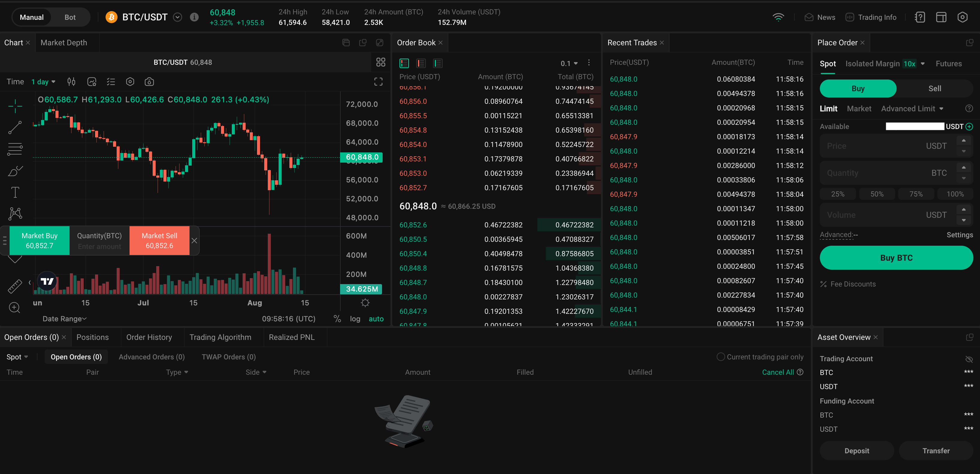Select the Sell side toggle

pyautogui.click(x=935, y=88)
